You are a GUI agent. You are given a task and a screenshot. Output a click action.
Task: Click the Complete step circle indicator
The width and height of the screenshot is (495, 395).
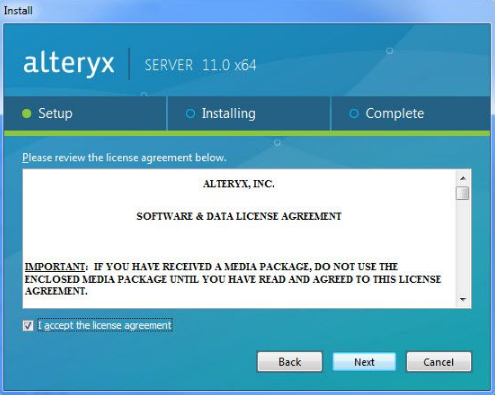(x=354, y=114)
